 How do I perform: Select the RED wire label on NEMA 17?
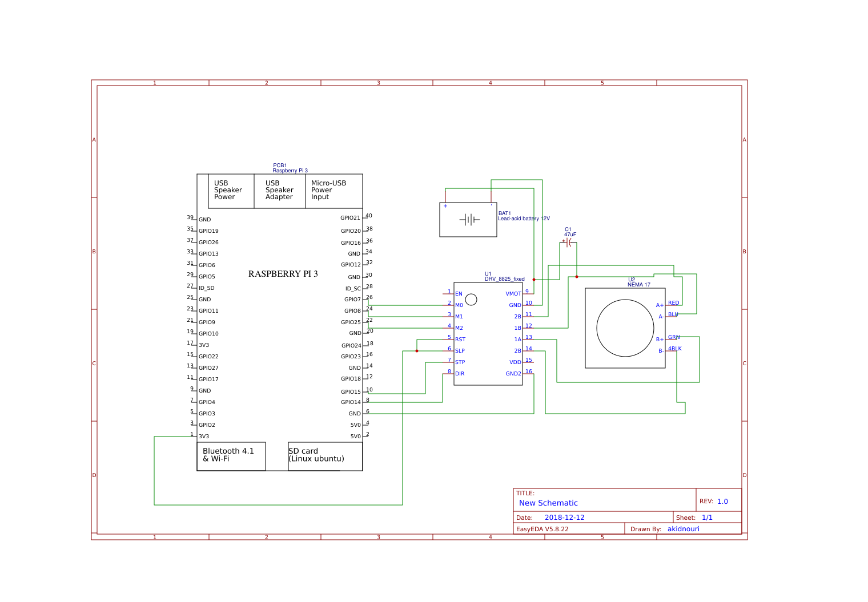point(673,303)
